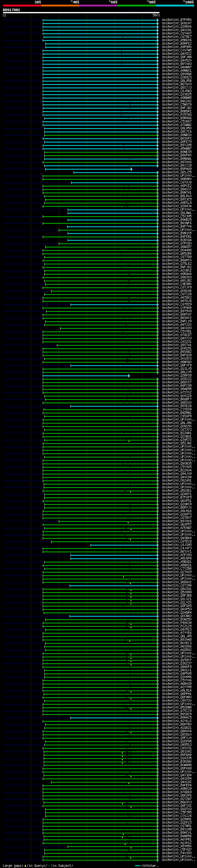Select hit label UniRef100_P62491
Viewport: 197px width, 868px height.
tap(176, 481)
